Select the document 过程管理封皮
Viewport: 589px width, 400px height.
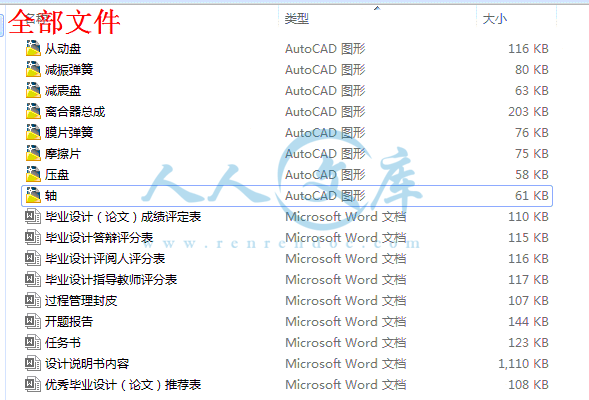point(81,301)
